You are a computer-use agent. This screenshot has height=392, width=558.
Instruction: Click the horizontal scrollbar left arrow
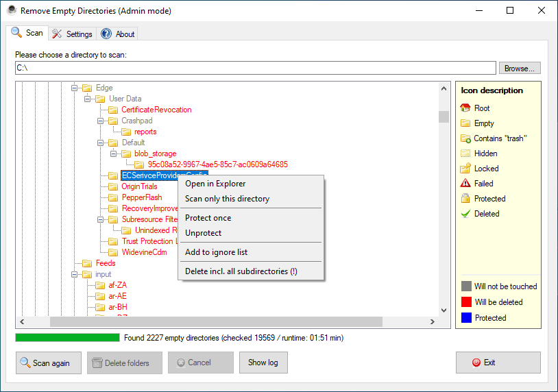click(x=22, y=321)
